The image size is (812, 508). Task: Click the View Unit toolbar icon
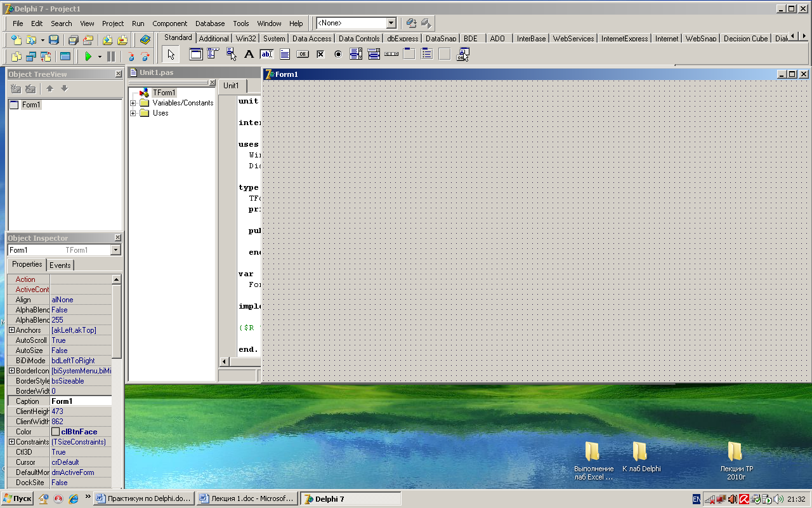(16, 57)
